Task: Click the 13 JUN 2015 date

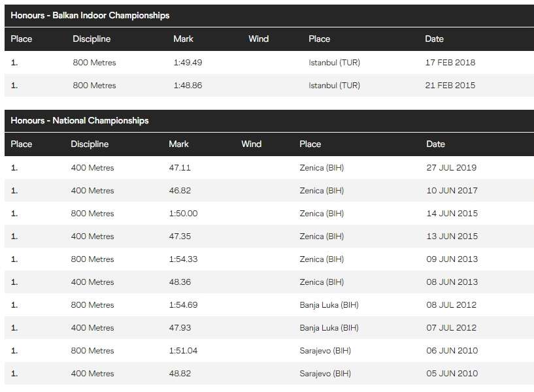Action: [452, 237]
